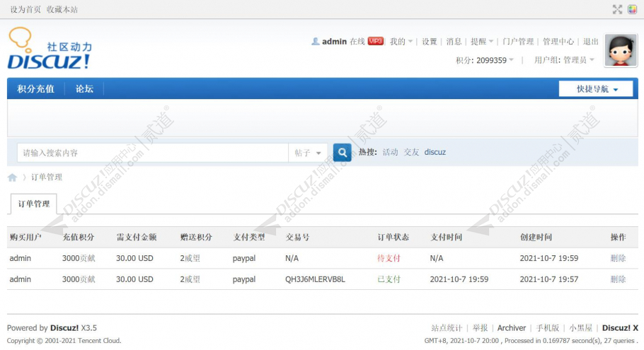Image resolution: width=644 pixels, height=350 pixels.
Task: Click the widescreen toggle icon at top right
Action: coord(617,9)
